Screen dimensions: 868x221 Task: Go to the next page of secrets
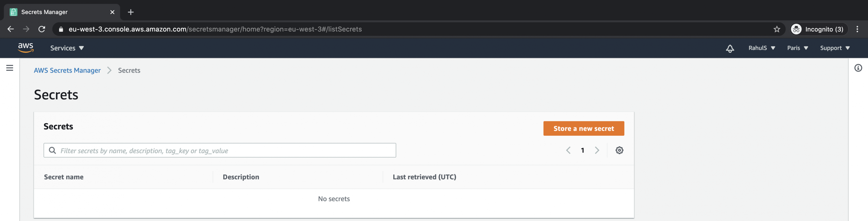(x=597, y=150)
